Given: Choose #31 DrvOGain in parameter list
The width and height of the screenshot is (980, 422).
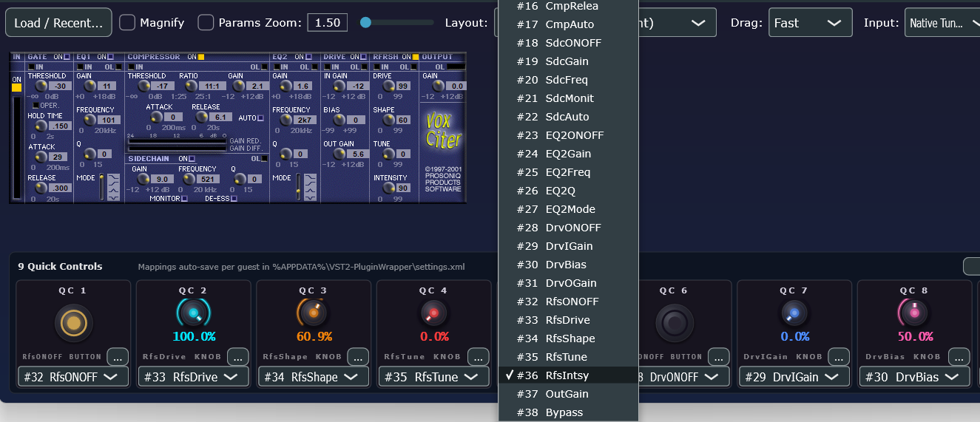Looking at the screenshot, I should click(x=568, y=283).
